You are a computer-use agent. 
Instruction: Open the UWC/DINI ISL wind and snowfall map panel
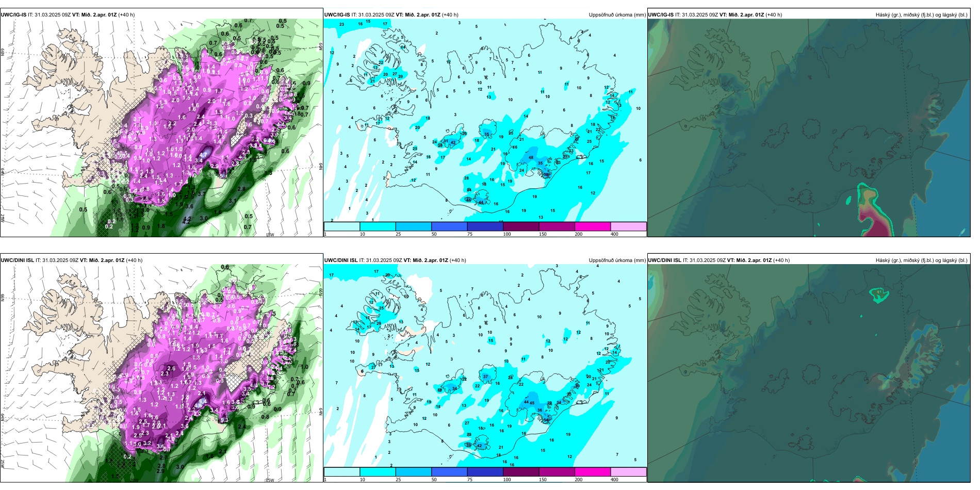(x=161, y=373)
